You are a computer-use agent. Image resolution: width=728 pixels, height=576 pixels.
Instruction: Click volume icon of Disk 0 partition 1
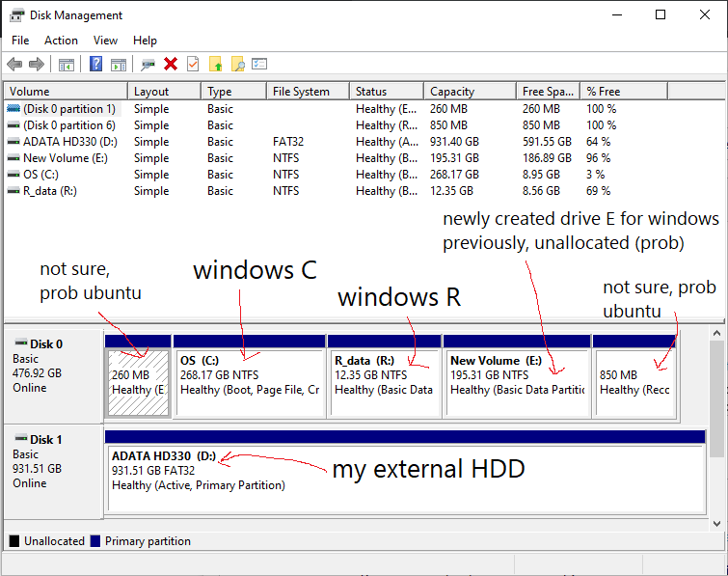(x=13, y=109)
